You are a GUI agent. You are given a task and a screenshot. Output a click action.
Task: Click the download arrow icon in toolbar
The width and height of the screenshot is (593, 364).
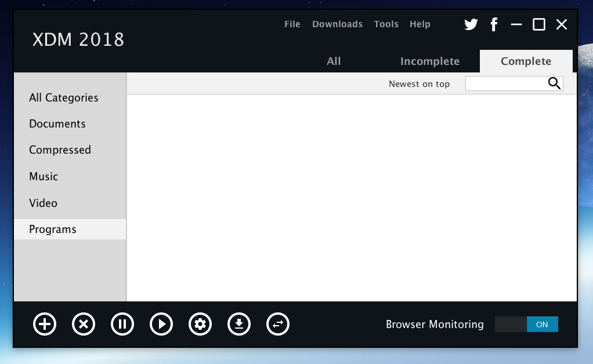point(239,324)
